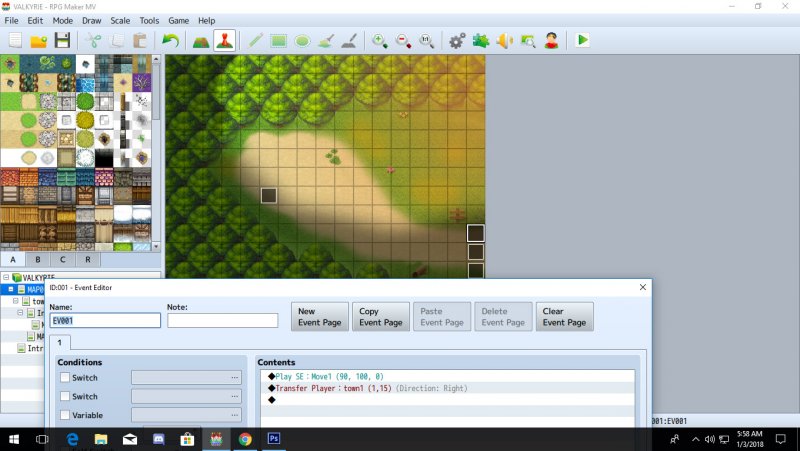
Task: Enable the second Switch condition checkbox
Action: click(65, 396)
